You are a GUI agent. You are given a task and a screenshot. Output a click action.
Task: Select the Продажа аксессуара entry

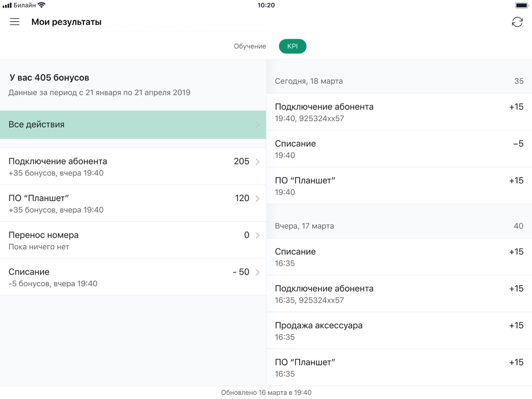[x=399, y=330]
